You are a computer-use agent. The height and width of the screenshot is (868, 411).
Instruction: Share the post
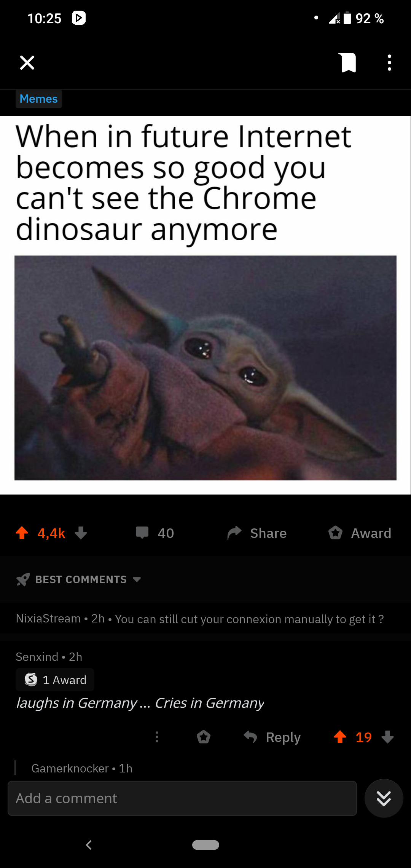[x=257, y=533]
